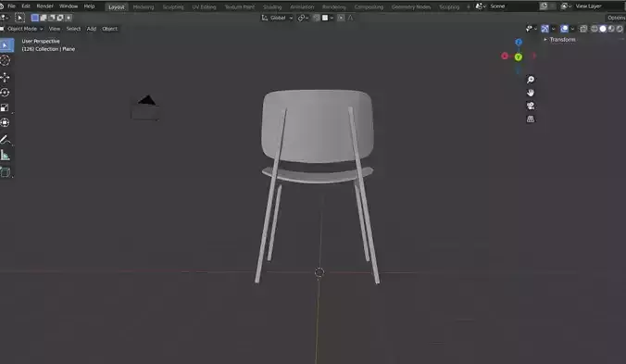This screenshot has width=626, height=364.
Task: Click the scene browse icon
Action: 481,6
